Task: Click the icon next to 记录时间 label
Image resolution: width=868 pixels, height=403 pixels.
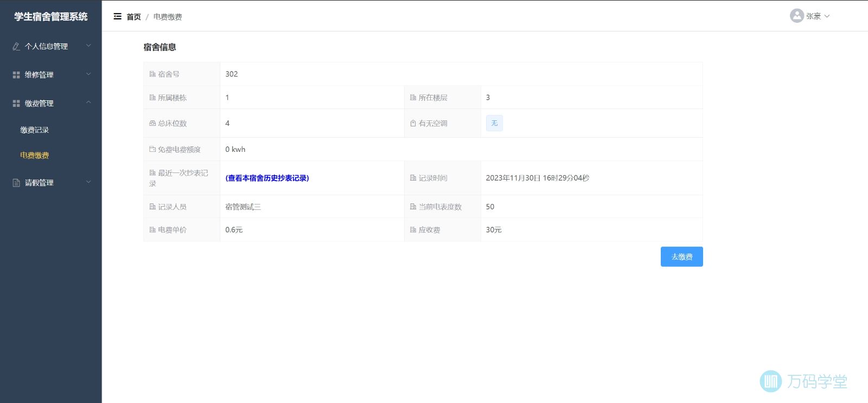Action: pos(413,178)
